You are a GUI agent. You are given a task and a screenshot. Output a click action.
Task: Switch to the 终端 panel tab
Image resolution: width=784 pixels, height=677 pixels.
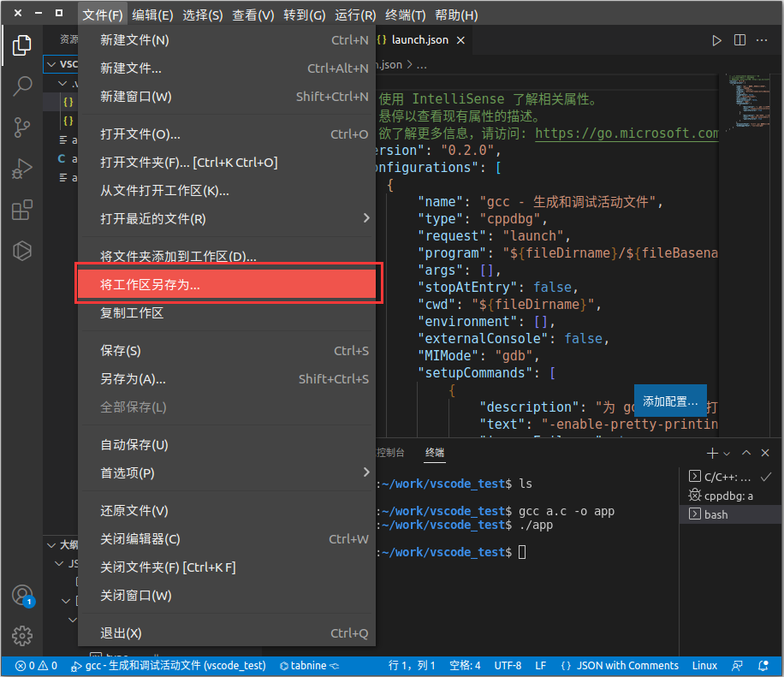coord(435,453)
